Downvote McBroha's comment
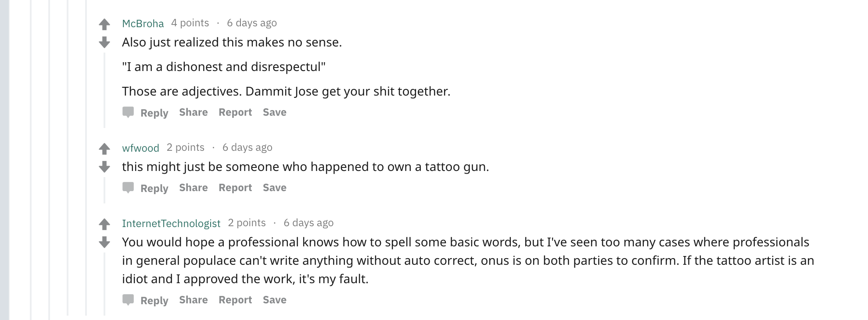This screenshot has width=868, height=320. click(104, 42)
